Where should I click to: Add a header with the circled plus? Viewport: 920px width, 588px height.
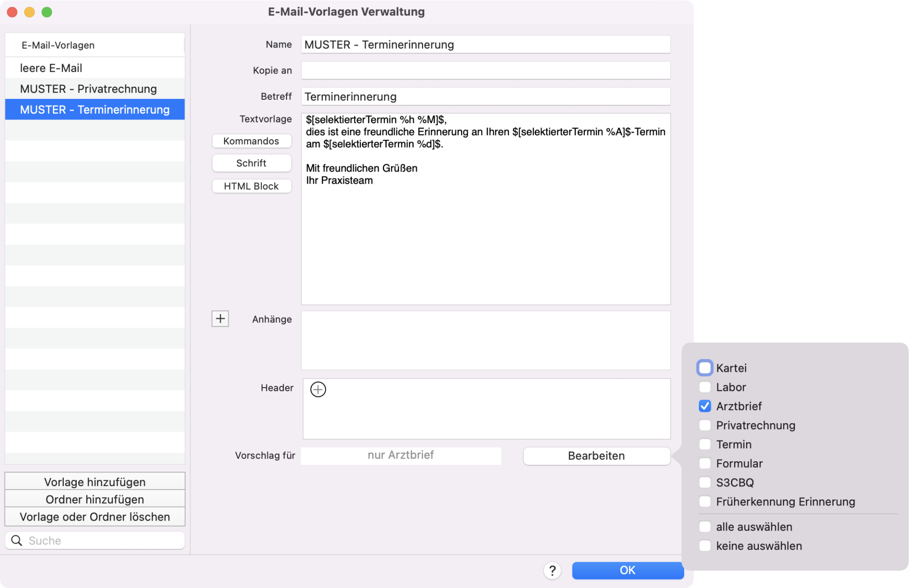318,389
